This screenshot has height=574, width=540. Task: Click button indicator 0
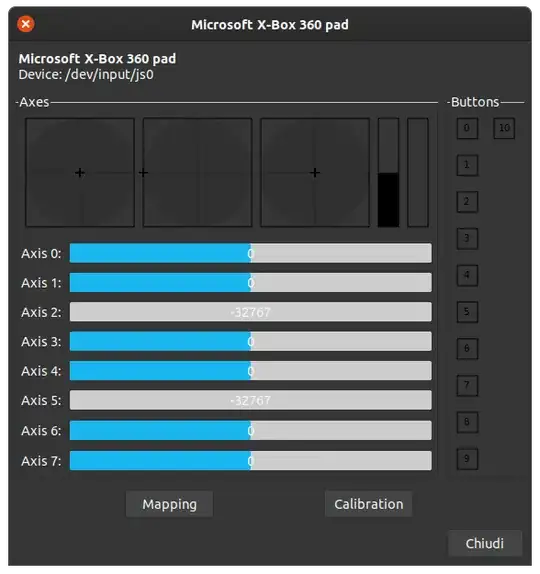point(467,128)
